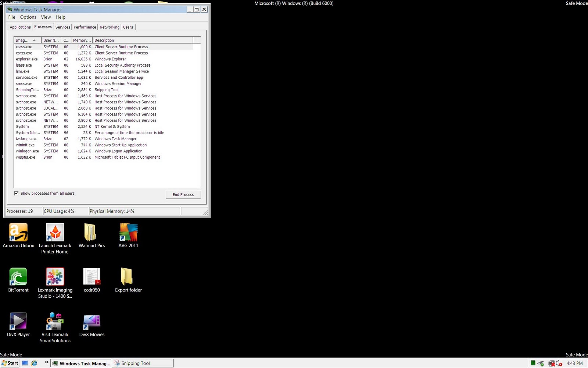Open the Amazon Unbox desktop shortcut icon

pyautogui.click(x=18, y=232)
